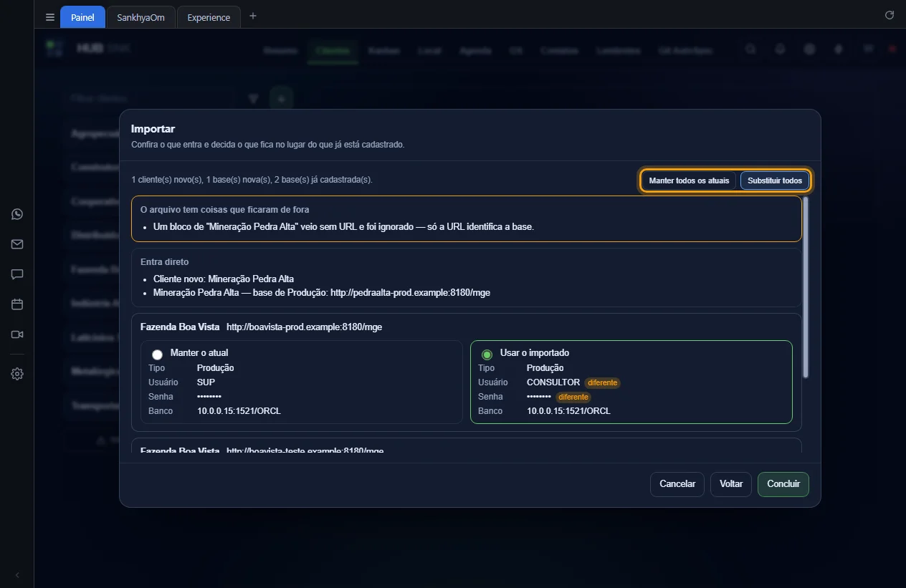This screenshot has width=906, height=588.
Task: Click the "O arquivo tem coisas que ficaram de fora" heading
Action: [225, 210]
